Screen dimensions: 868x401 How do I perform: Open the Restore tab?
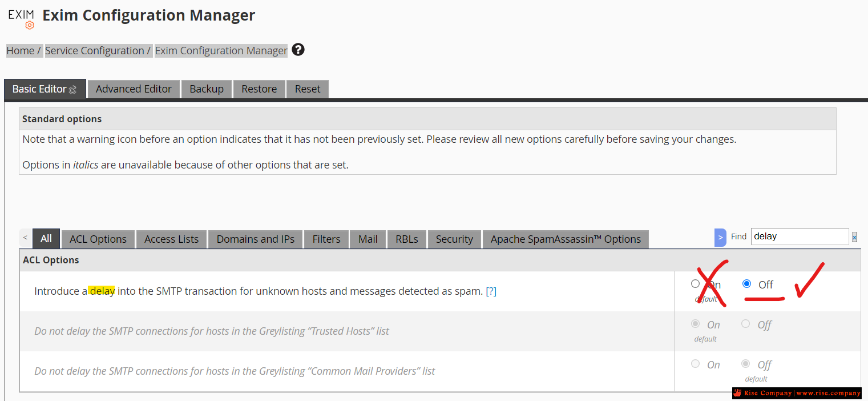(x=259, y=89)
